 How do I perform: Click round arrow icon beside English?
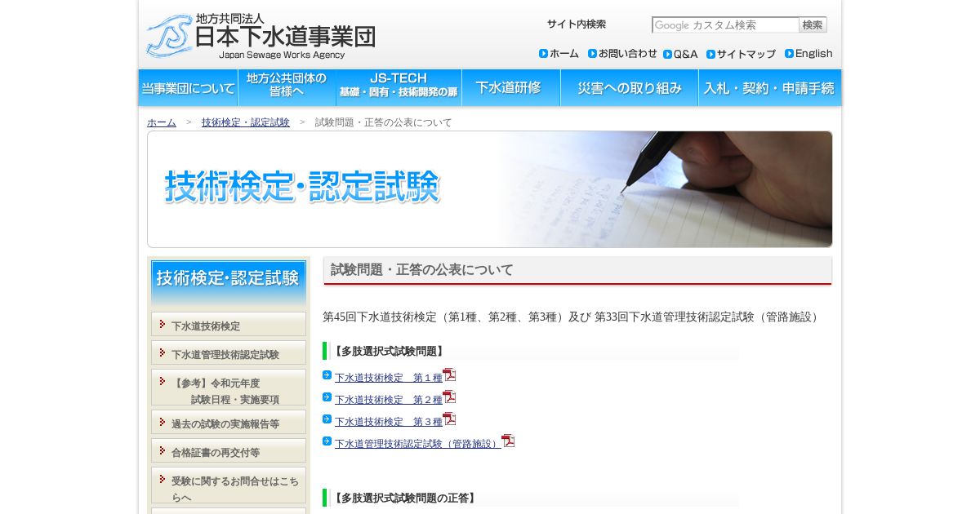(x=789, y=54)
